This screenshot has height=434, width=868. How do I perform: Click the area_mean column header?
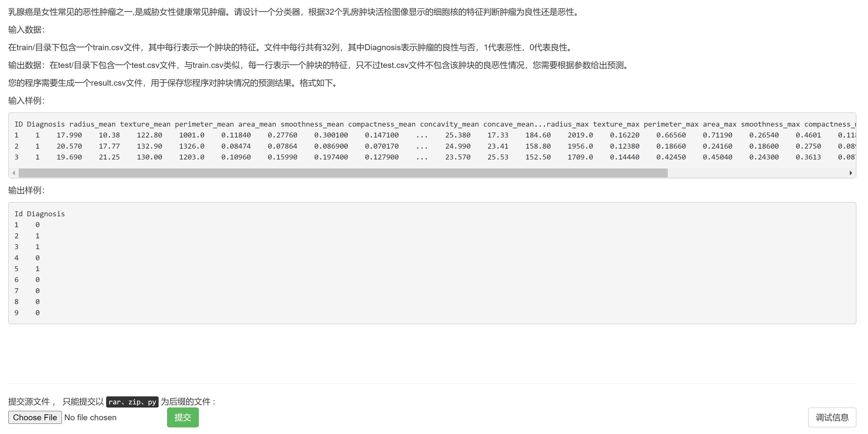257,124
